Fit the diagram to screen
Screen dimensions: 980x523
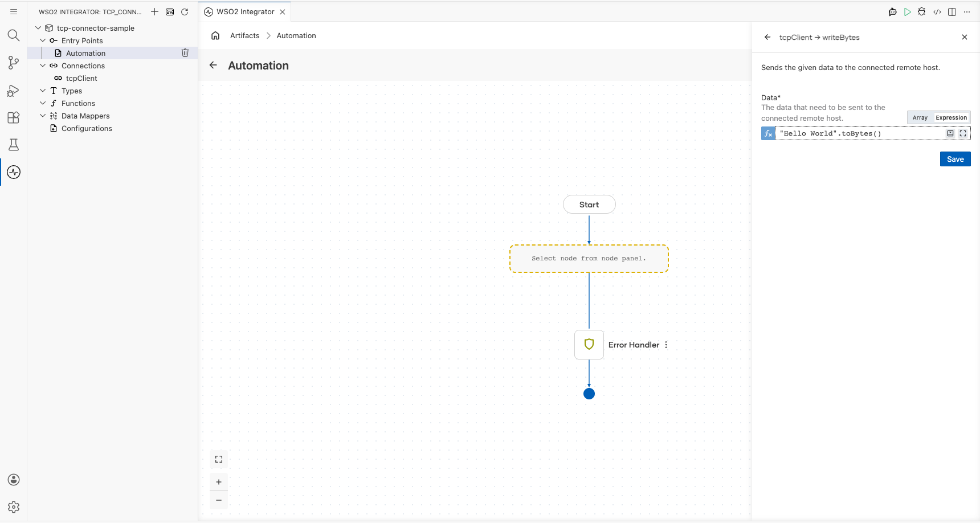tap(219, 459)
